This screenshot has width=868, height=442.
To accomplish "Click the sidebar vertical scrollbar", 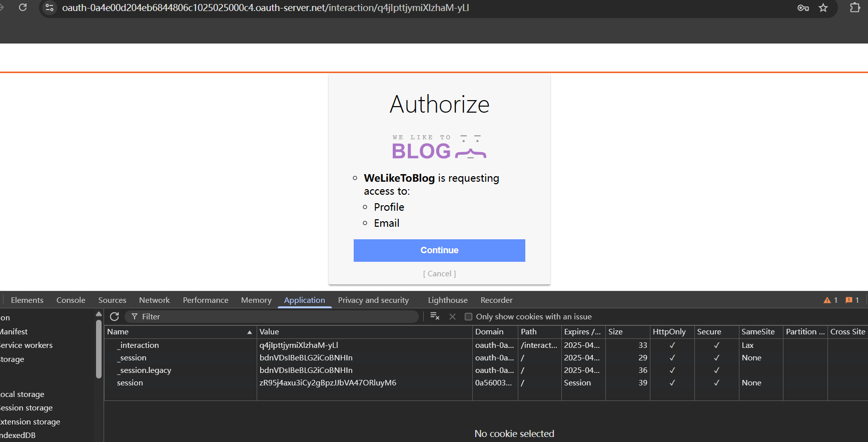I will click(99, 349).
